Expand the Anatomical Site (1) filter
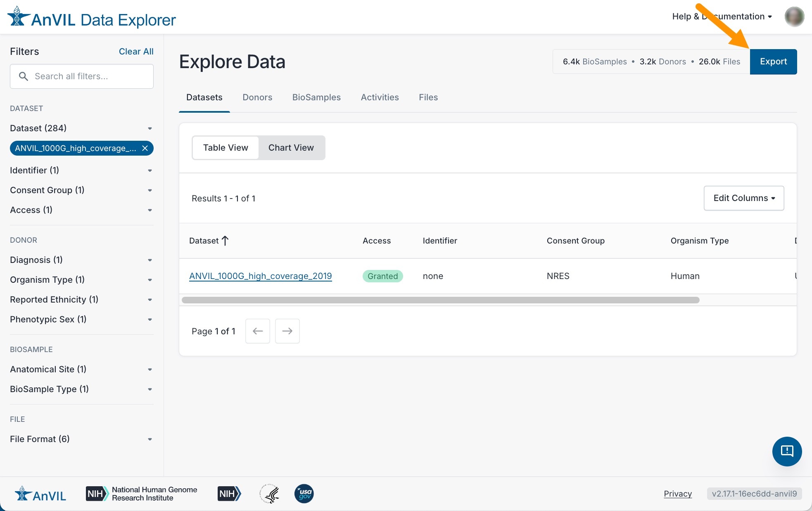Viewport: 812px width, 511px height. point(82,369)
